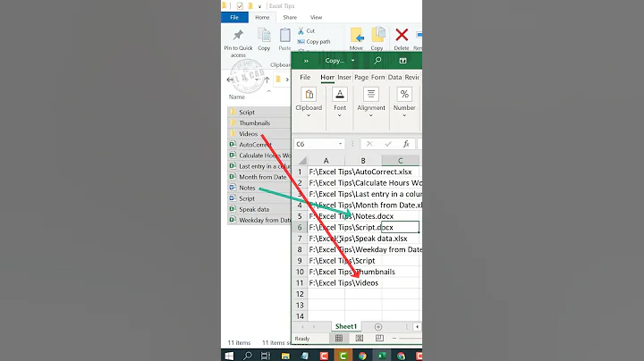Open Task View on taskbar
The height and width of the screenshot is (361, 644).
(x=266, y=356)
